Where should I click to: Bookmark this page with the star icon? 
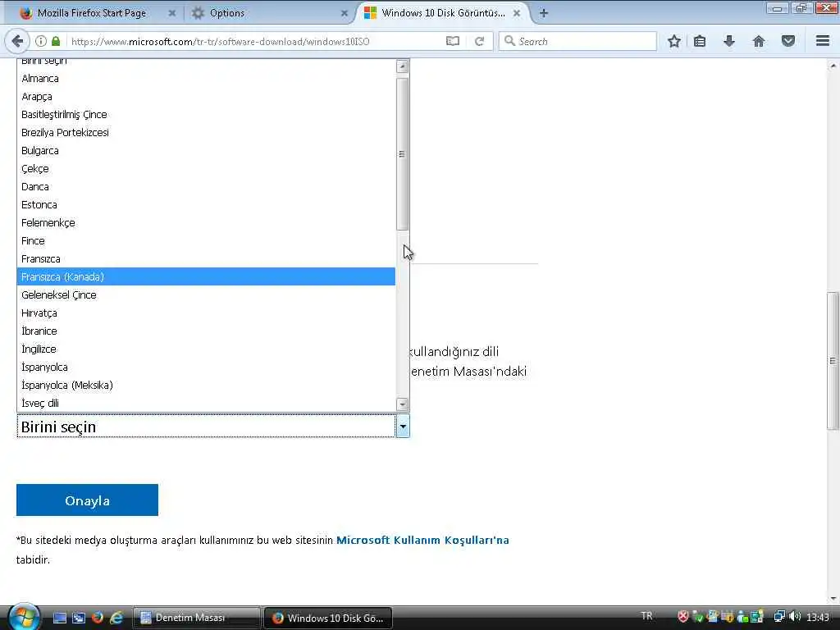click(674, 41)
